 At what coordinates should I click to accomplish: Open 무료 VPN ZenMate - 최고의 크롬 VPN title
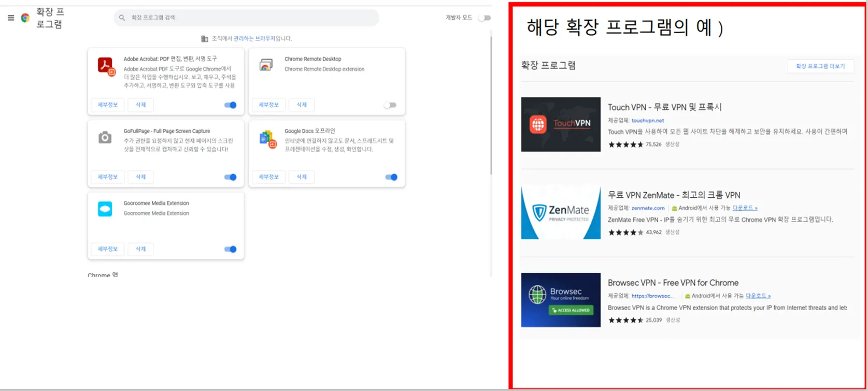click(x=674, y=195)
